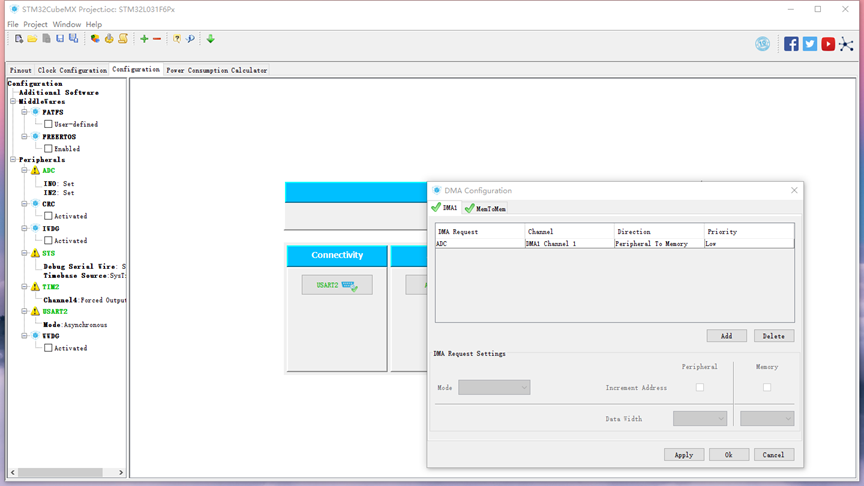Open the Peripheral Data Width dropdown
The image size is (864, 486).
click(700, 418)
